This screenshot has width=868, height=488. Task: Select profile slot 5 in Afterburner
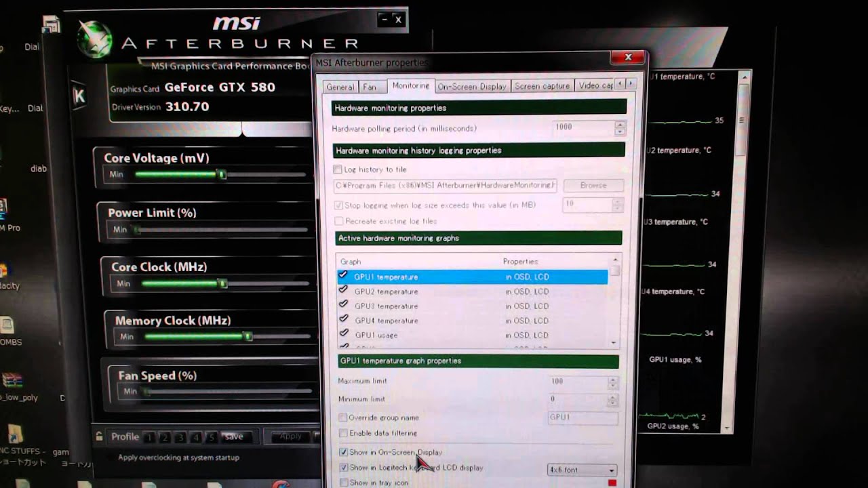point(211,437)
